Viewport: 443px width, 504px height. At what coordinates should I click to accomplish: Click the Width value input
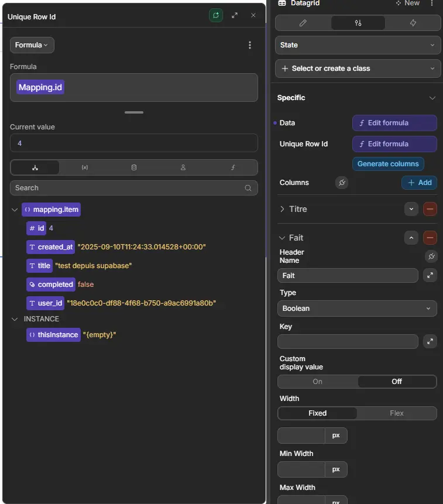[x=301, y=436]
